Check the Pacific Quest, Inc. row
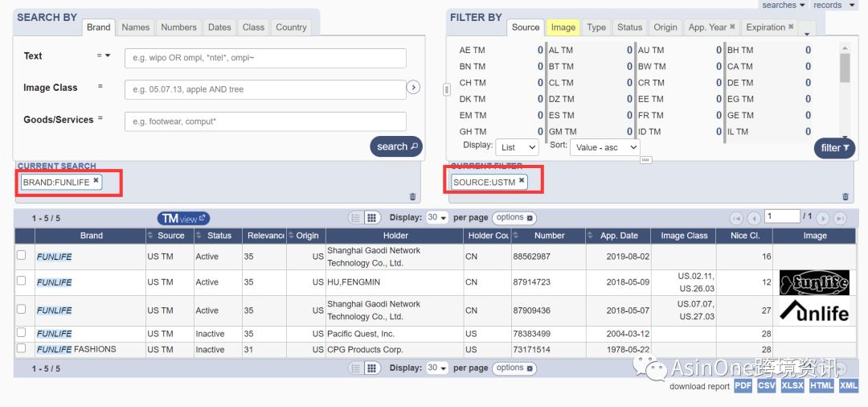The height and width of the screenshot is (407, 868). pos(21,332)
